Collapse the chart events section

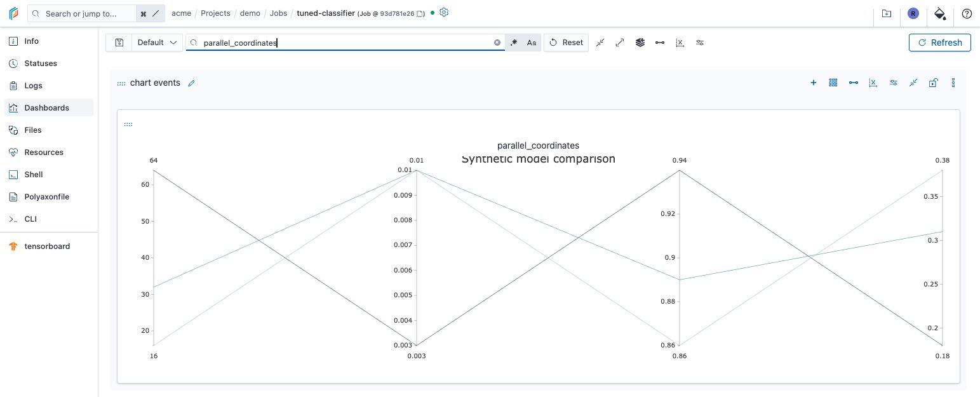[x=913, y=83]
